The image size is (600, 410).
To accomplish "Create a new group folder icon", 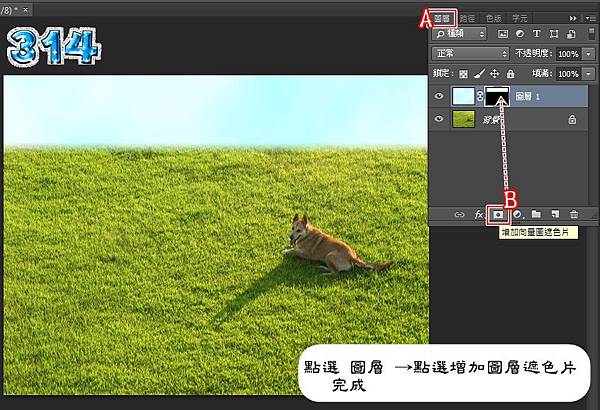I will pyautogui.click(x=536, y=214).
